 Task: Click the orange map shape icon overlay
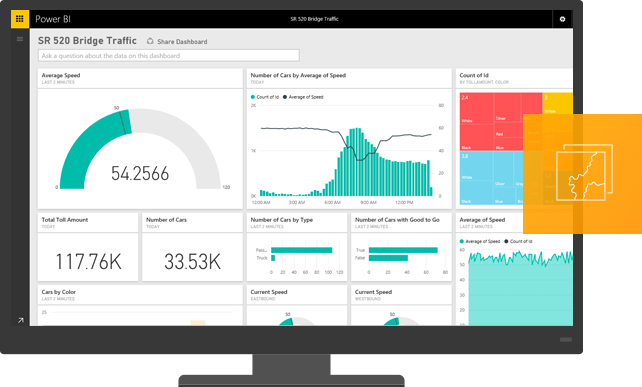click(584, 172)
